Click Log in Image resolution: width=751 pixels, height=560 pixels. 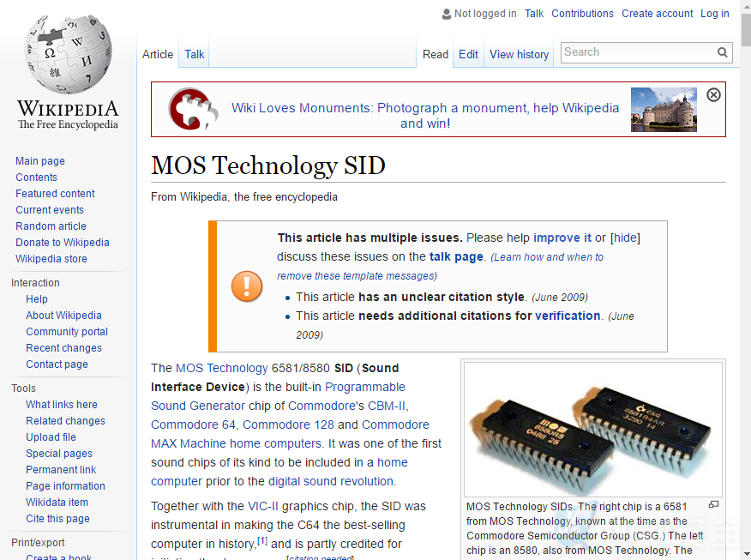(x=715, y=14)
